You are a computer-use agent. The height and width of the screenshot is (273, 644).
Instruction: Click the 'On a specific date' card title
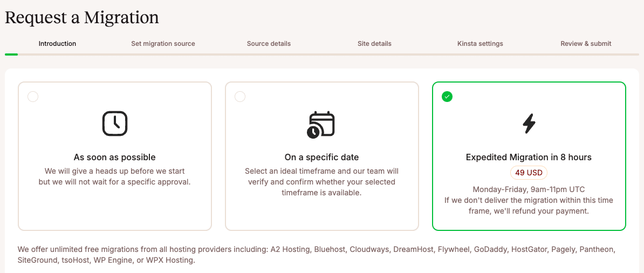click(321, 158)
